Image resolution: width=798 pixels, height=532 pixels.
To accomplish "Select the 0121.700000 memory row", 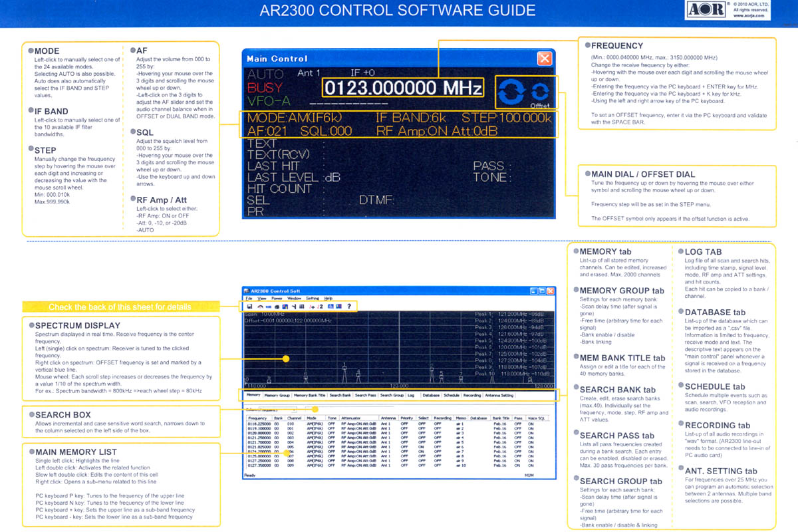I will pyautogui.click(x=392, y=442).
